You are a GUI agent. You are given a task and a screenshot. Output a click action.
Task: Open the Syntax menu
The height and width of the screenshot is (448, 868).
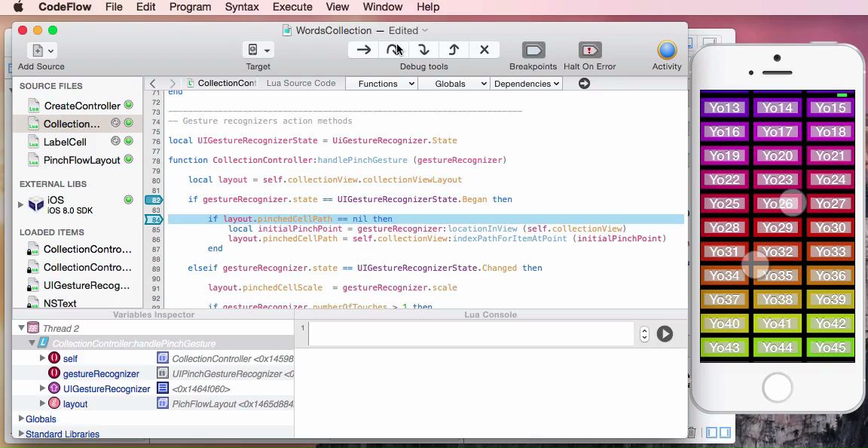pyautogui.click(x=242, y=8)
